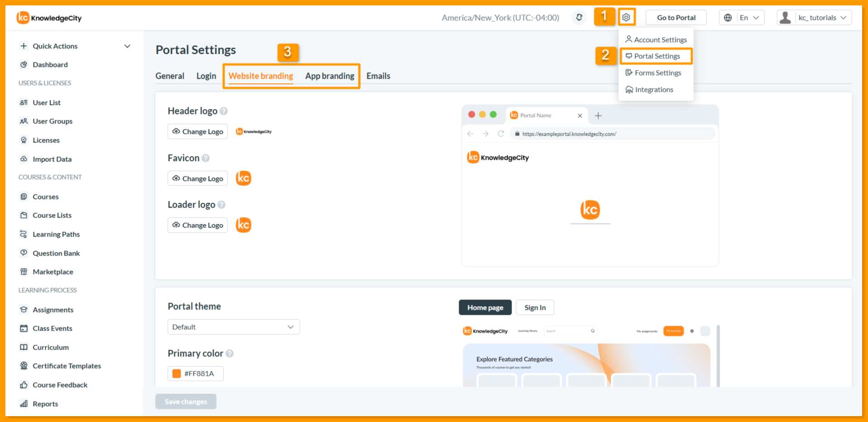Click Primary color help question mark

(x=230, y=354)
